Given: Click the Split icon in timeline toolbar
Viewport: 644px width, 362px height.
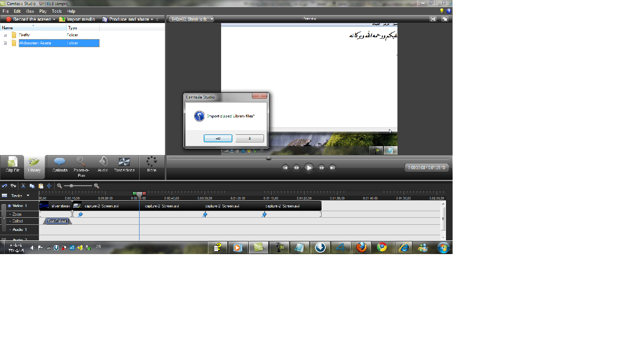Looking at the screenshot, I should (49, 186).
